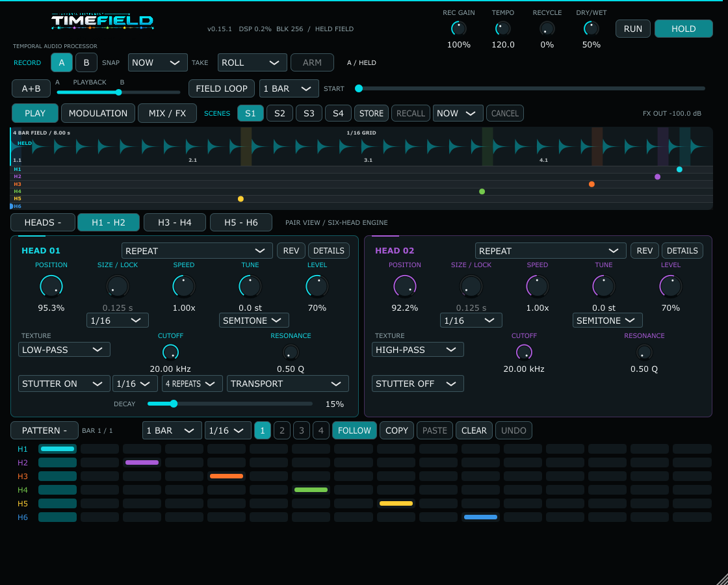Click Head 01 RESONANCE knob
728x585 pixels.
[291, 352]
